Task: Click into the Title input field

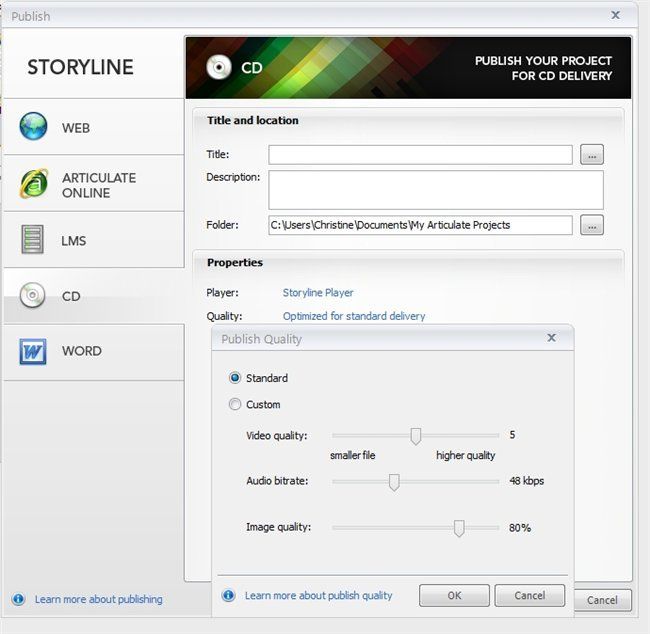Action: (420, 155)
